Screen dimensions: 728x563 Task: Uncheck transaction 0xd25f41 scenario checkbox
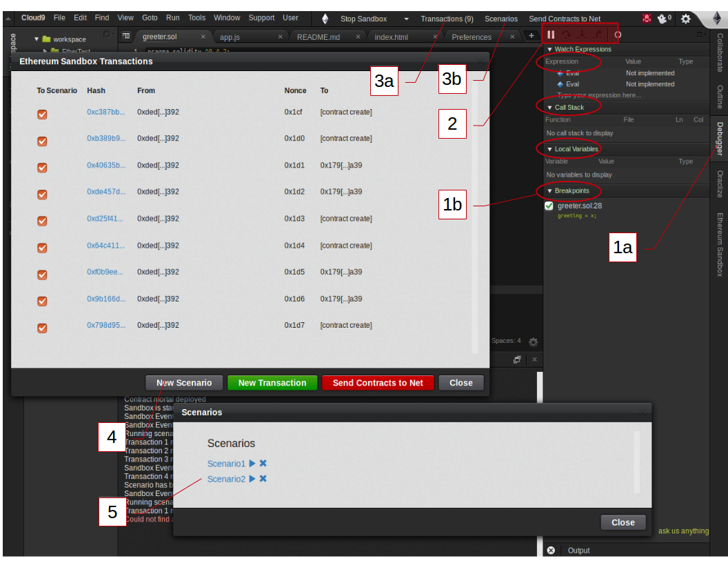pyautogui.click(x=42, y=221)
